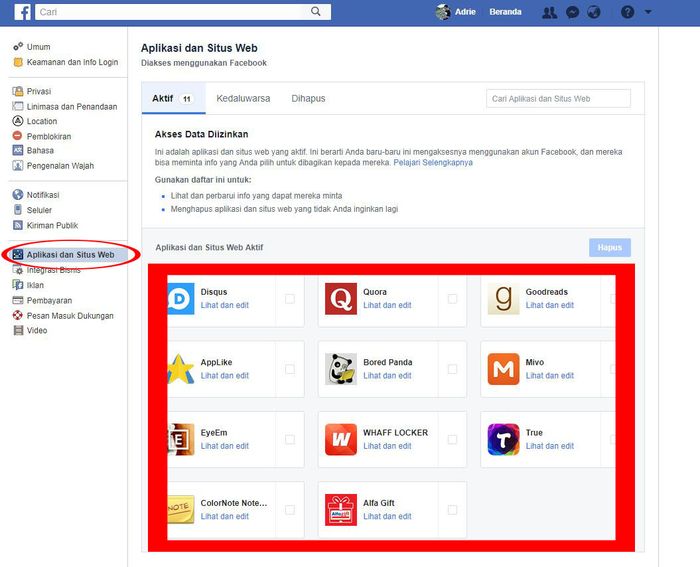700x567 pixels.
Task: Click the Adrie profile name in the top bar
Action: [x=465, y=12]
